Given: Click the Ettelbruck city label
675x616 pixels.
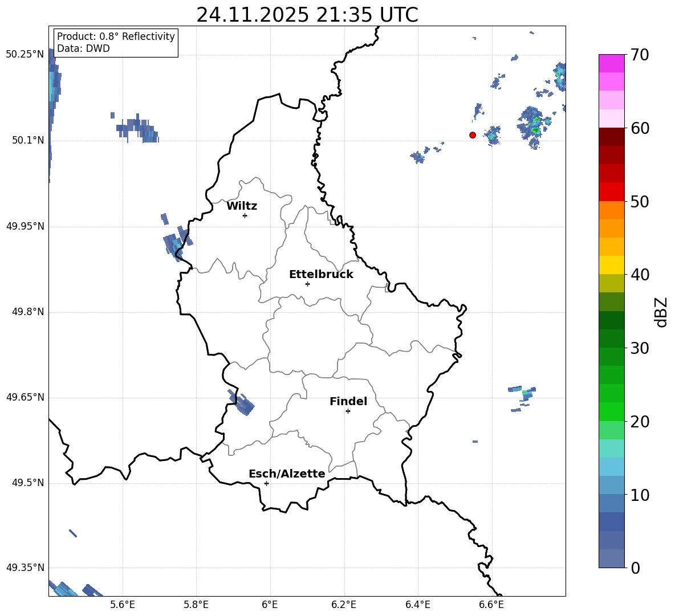Looking at the screenshot, I should 321,275.
